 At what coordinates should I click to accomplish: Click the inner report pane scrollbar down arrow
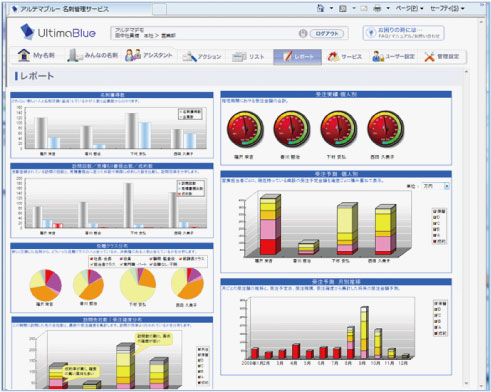tap(466, 384)
